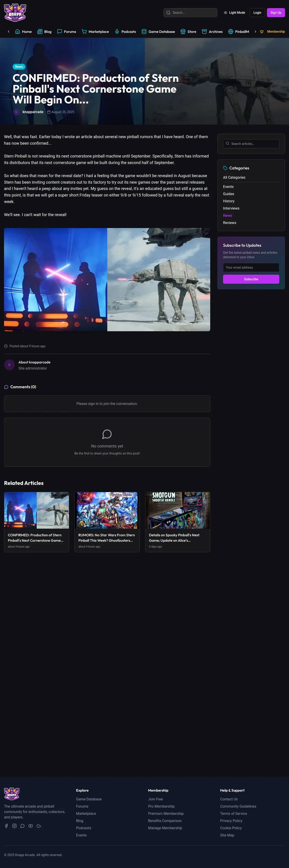Click the avatar beside About knapparcade
This screenshot has height=868, width=289.
(x=9, y=365)
